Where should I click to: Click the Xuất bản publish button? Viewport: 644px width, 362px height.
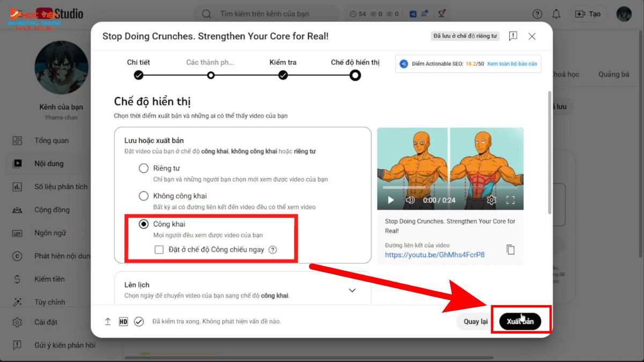coord(519,321)
